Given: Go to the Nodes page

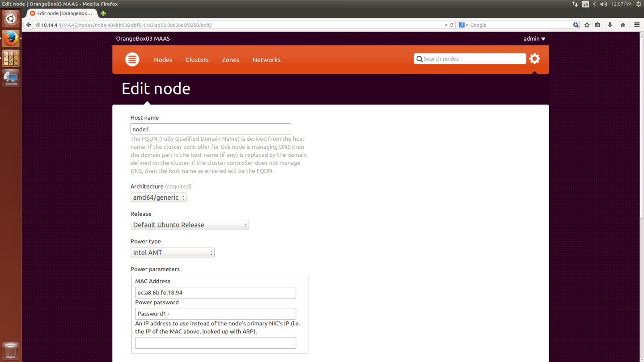Looking at the screenshot, I should click(x=163, y=60).
